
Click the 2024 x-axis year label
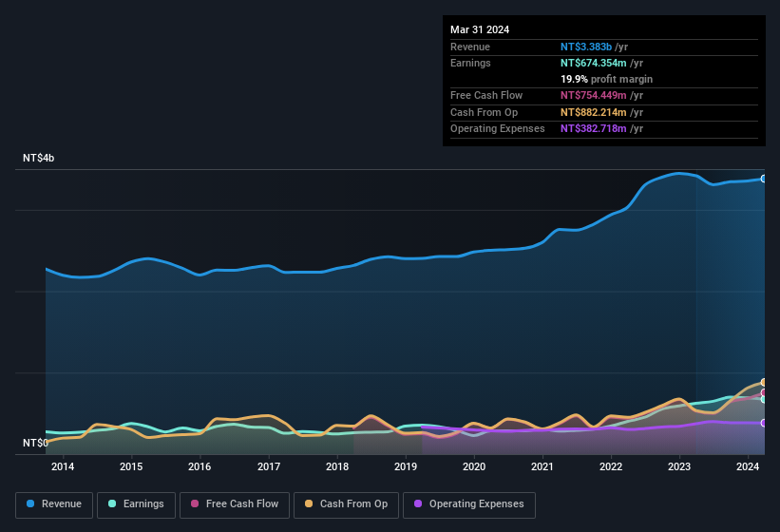pyautogui.click(x=749, y=466)
